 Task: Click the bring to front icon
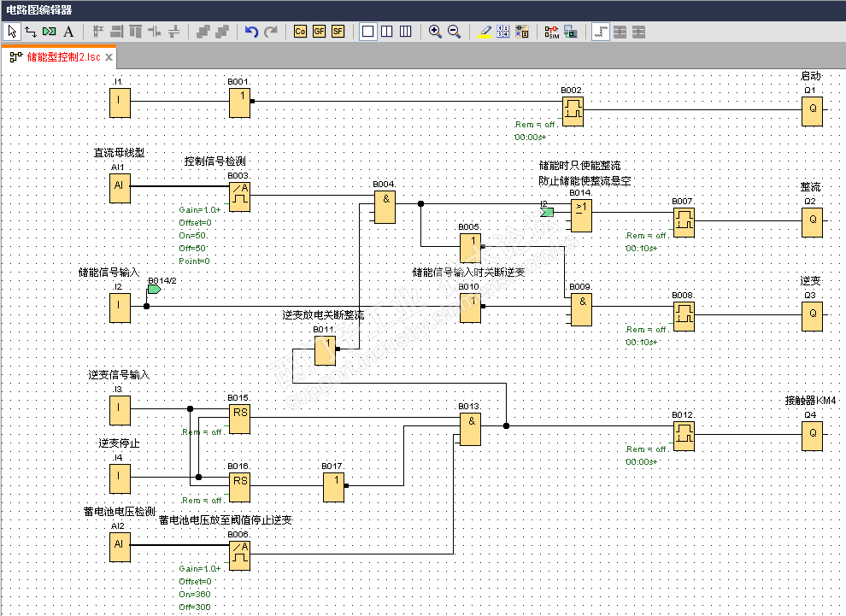pyautogui.click(x=203, y=32)
